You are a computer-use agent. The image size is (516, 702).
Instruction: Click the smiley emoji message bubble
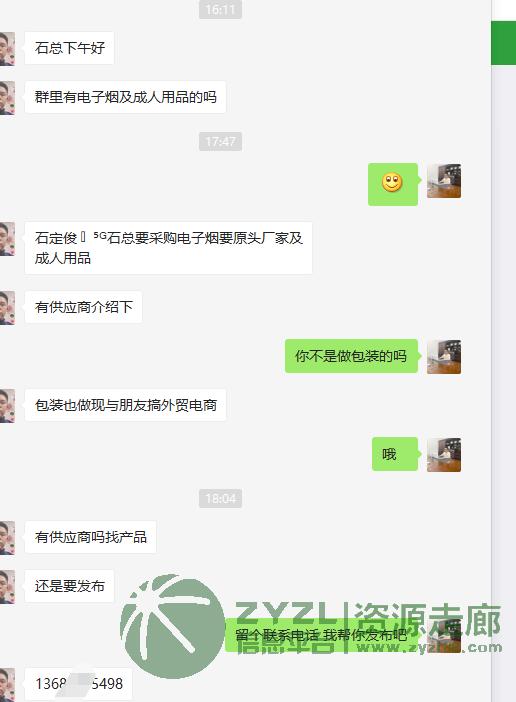(393, 184)
